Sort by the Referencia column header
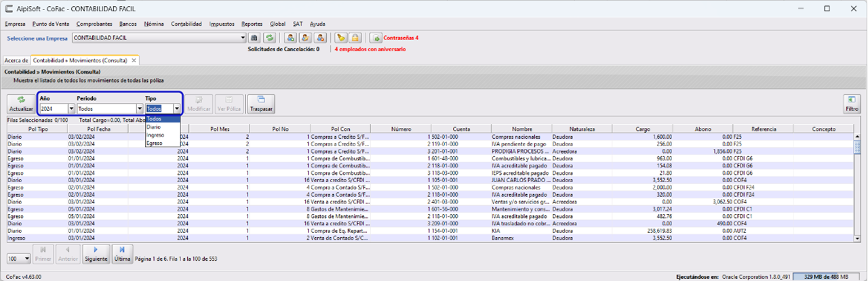The height and width of the screenshot is (281, 868). [764, 129]
